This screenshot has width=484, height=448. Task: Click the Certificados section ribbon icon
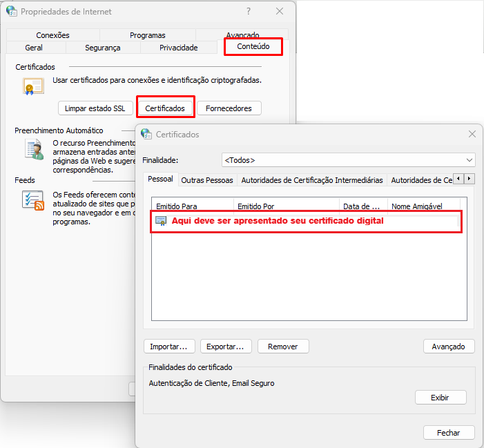tap(30, 87)
